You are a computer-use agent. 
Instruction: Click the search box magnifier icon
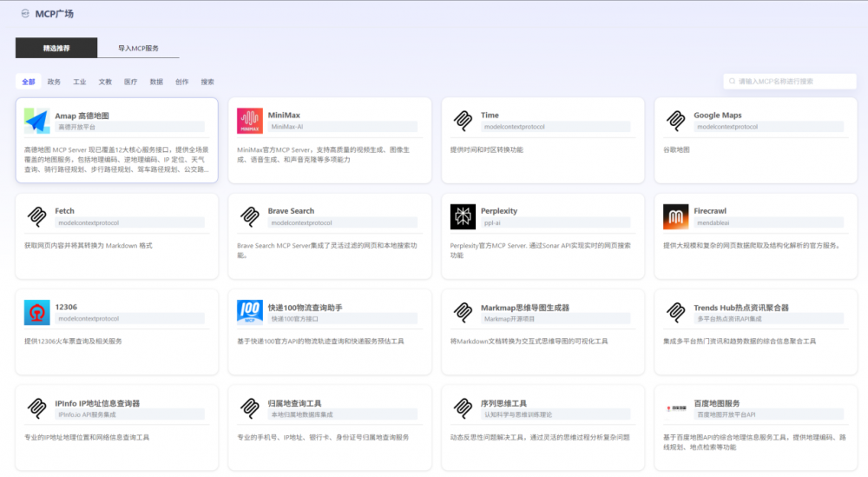coord(732,82)
